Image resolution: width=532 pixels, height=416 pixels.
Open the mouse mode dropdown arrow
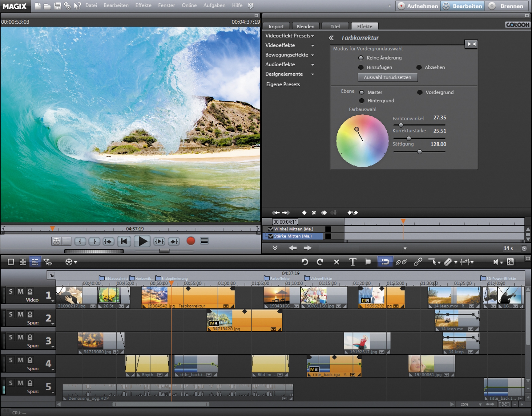click(x=440, y=262)
